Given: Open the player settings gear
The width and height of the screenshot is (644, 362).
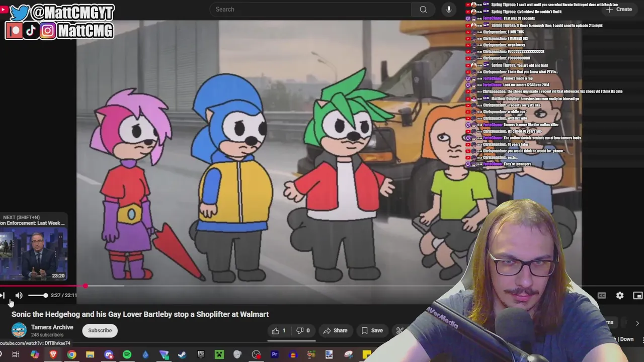Looking at the screenshot, I should coord(620,296).
